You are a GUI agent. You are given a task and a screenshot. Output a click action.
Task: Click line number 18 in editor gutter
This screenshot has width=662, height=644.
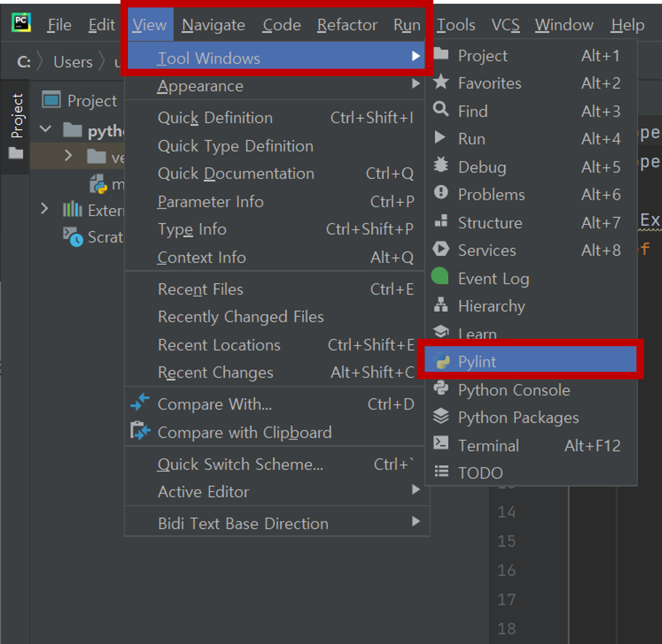506,629
